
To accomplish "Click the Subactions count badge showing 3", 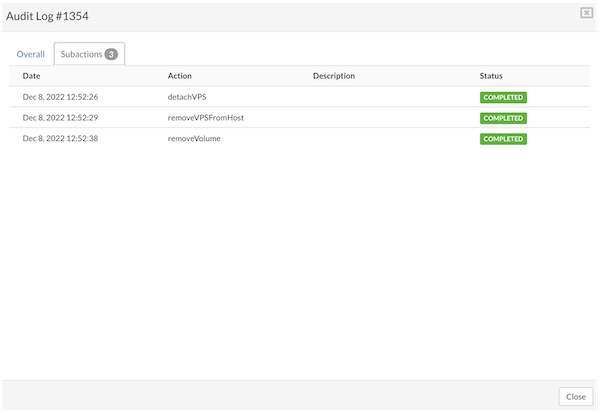I will [x=112, y=54].
